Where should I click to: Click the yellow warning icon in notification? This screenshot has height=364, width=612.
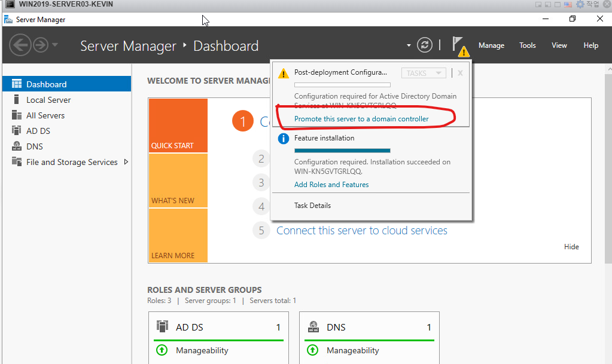284,74
